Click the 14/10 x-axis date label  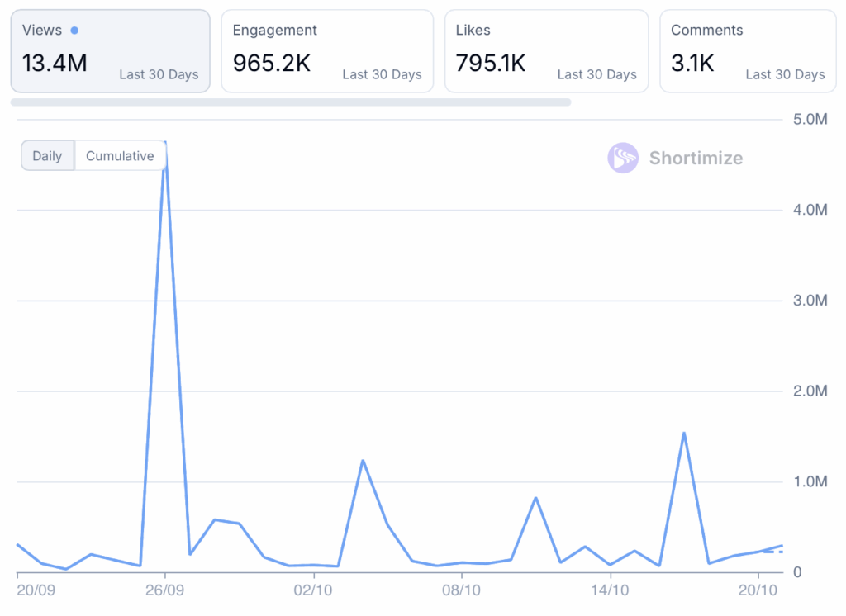[x=610, y=590]
